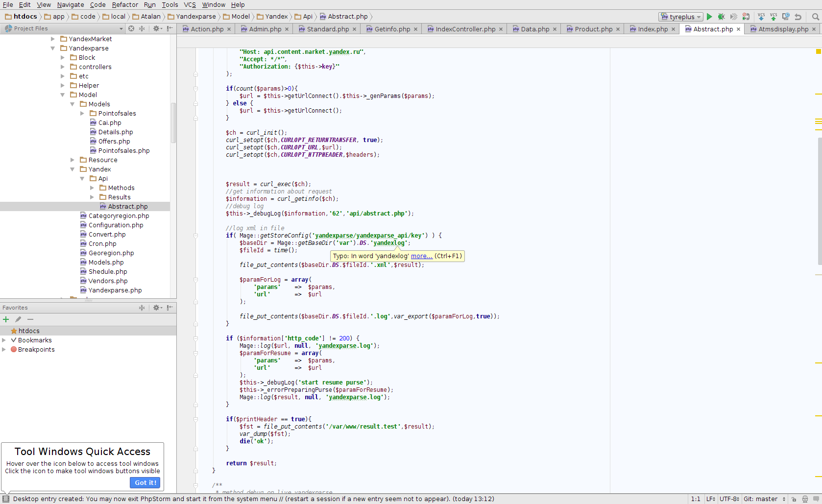Click the VCS commit changes icon
The image size is (822, 504).
point(774,17)
